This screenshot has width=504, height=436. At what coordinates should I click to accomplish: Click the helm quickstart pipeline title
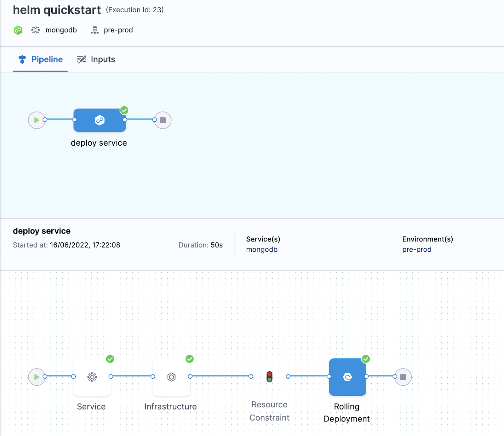tap(57, 10)
